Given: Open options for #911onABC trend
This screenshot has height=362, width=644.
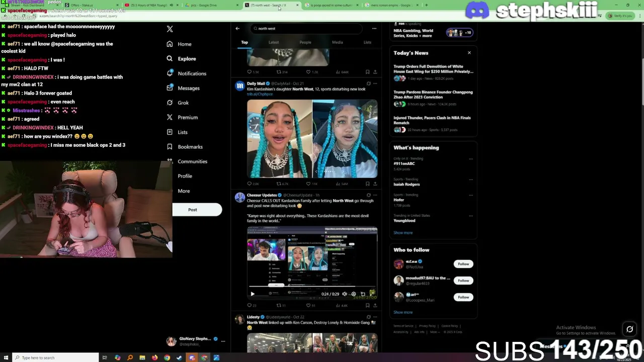Looking at the screenshot, I should [471, 159].
